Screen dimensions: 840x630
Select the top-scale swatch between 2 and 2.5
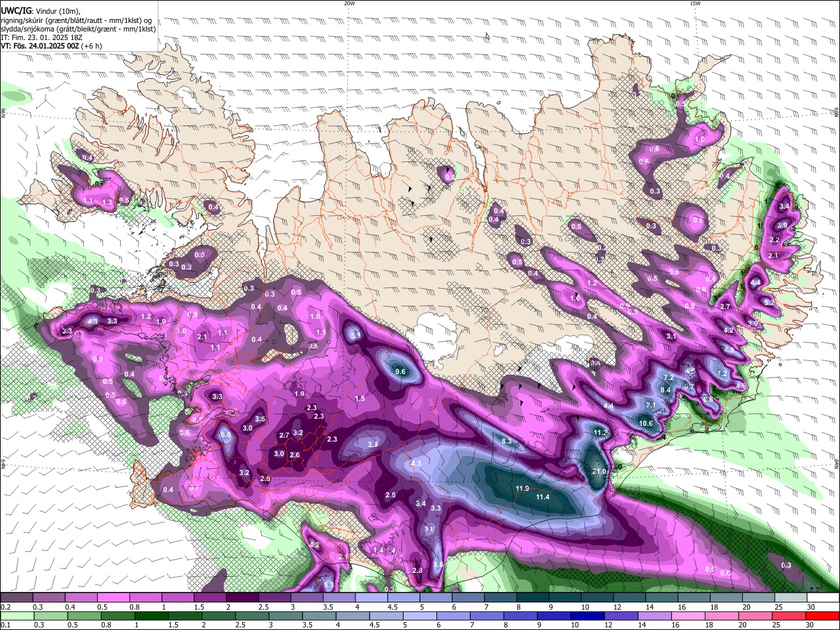click(x=242, y=598)
